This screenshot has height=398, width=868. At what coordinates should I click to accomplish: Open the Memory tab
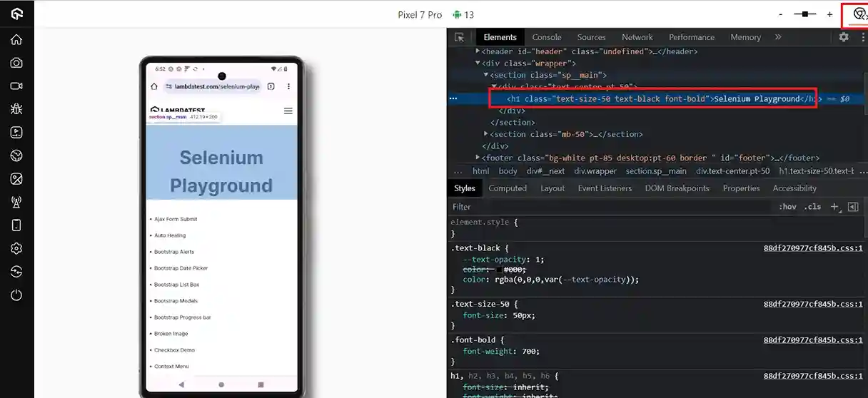[x=745, y=37]
